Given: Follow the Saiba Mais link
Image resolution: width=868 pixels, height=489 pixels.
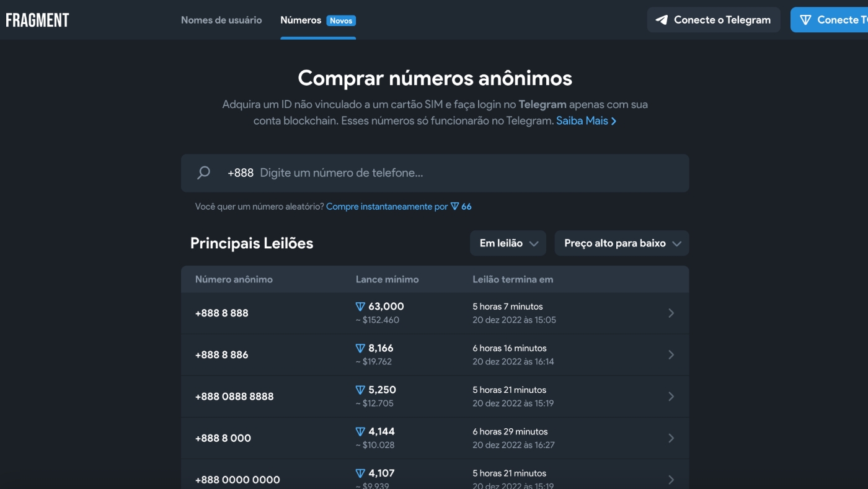Looking at the screenshot, I should (x=586, y=121).
